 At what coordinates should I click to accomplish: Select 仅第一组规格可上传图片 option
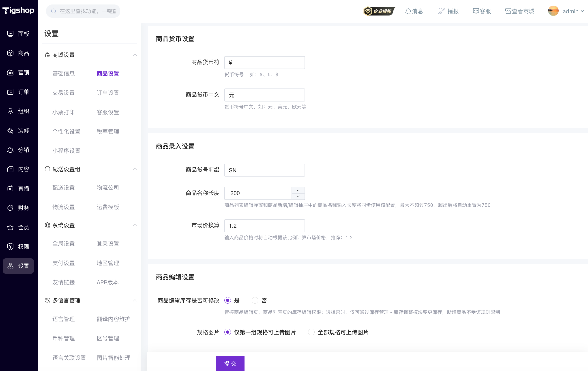pos(227,332)
